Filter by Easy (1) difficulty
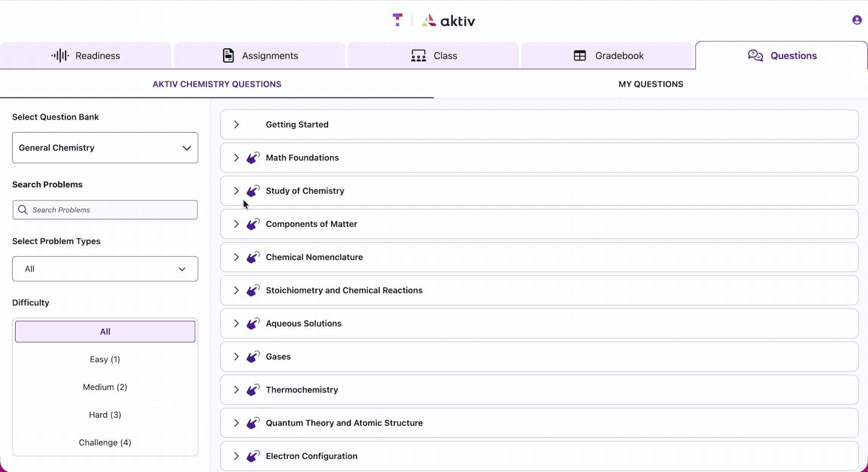 point(105,360)
